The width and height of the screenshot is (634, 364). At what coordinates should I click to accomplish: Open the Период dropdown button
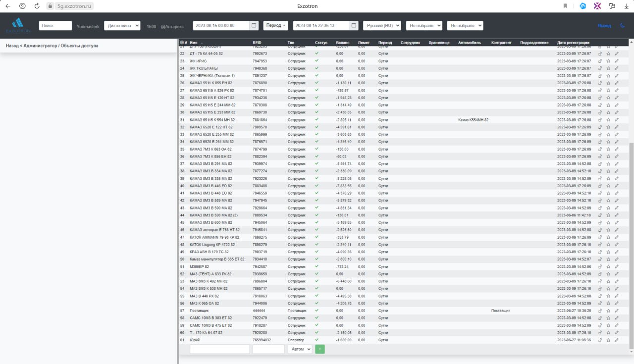[x=275, y=25]
